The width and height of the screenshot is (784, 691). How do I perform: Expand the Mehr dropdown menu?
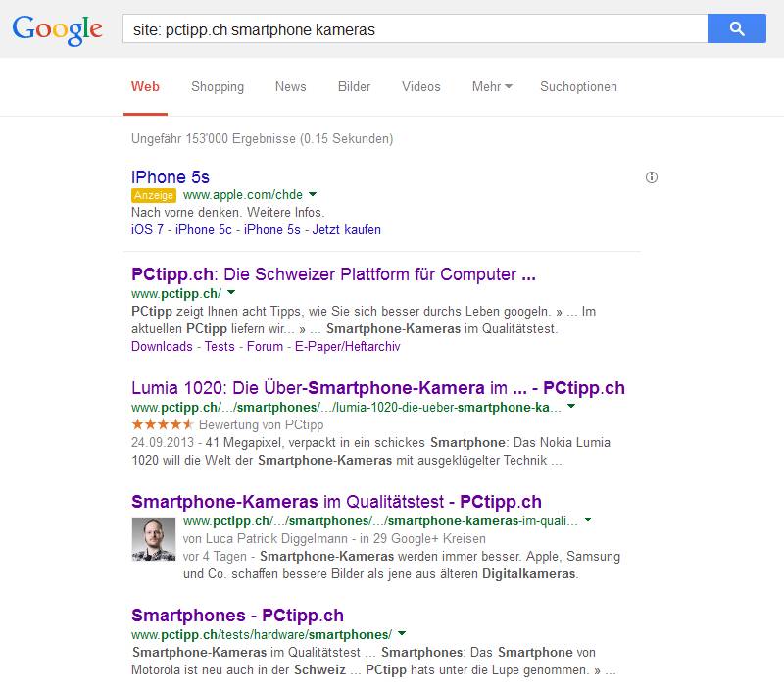pyautogui.click(x=492, y=86)
